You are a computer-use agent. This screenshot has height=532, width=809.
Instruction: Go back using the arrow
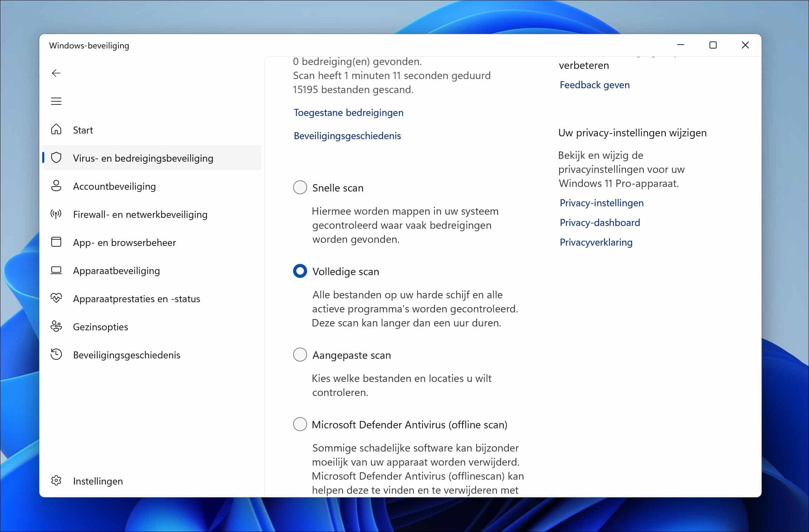[x=56, y=73]
